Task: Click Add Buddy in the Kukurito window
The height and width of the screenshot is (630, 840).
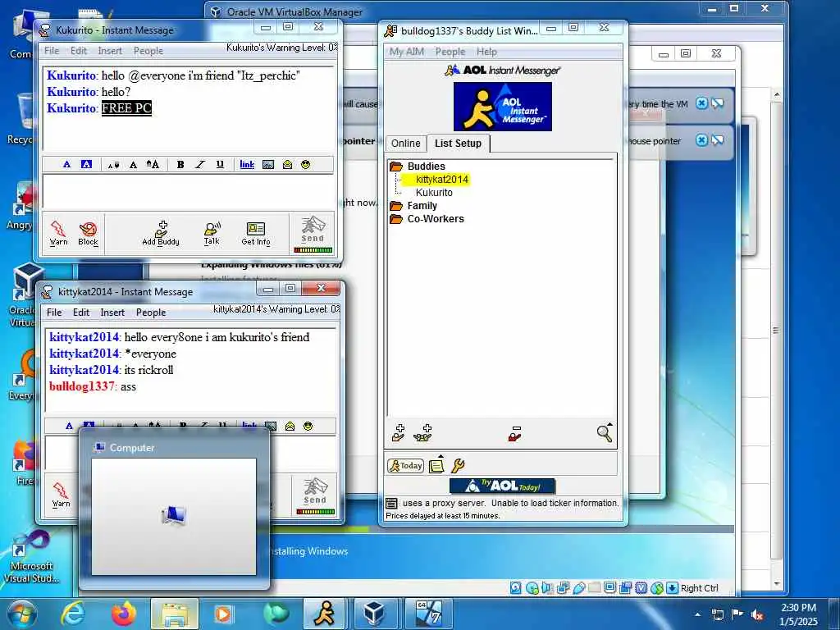Action: (x=161, y=233)
